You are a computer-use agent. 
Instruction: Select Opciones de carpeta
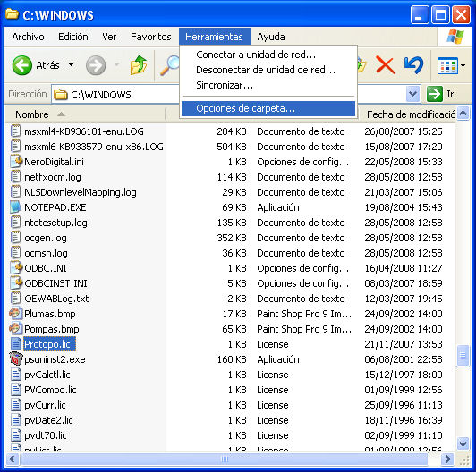coord(268,108)
